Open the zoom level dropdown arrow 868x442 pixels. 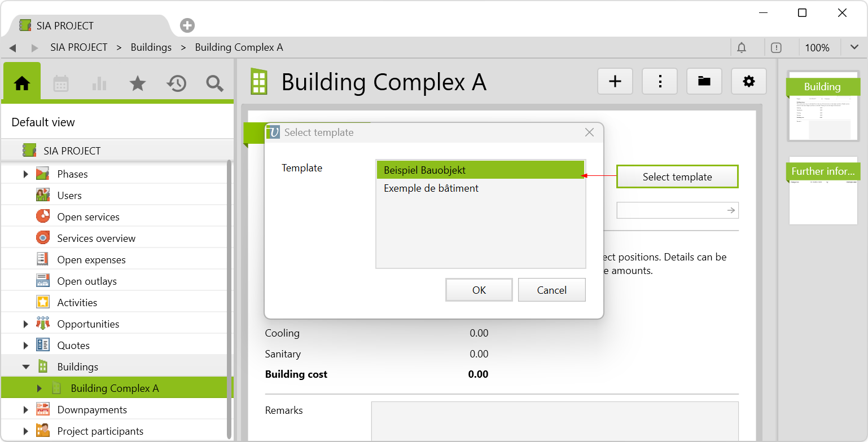(x=854, y=47)
